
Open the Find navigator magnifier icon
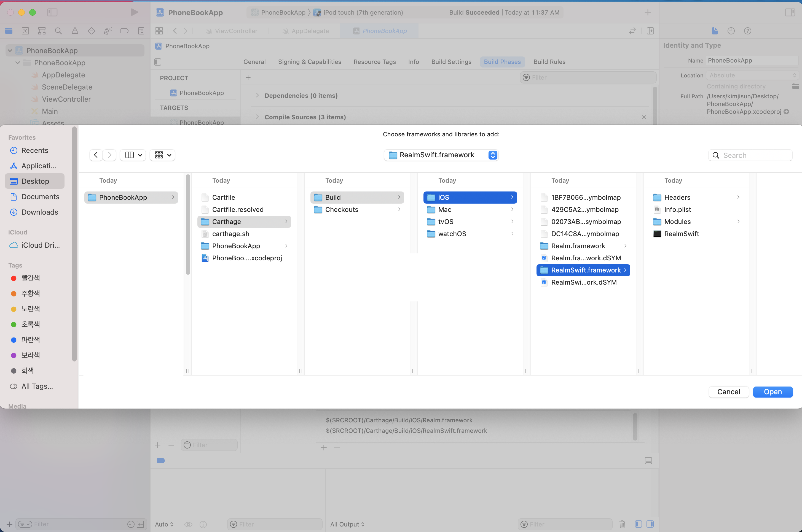58,31
